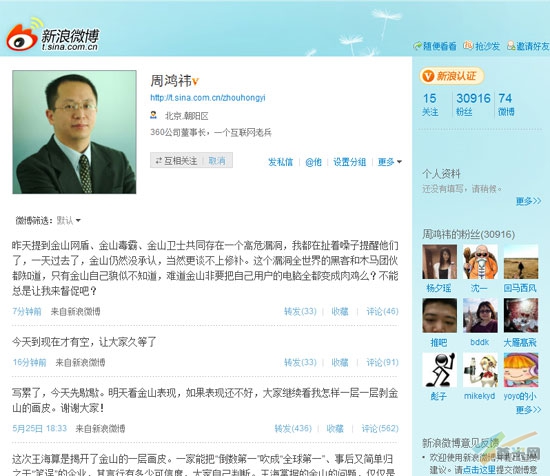Open the t.sina.com.cn/zhouhongyi profile URL
This screenshot has height=476, width=550.
[x=208, y=98]
